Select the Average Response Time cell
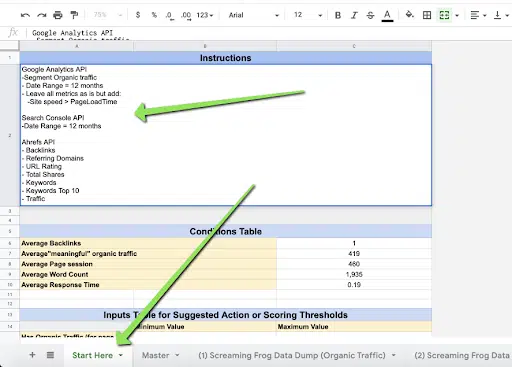Viewport: 512px width, 367px height. point(148,285)
